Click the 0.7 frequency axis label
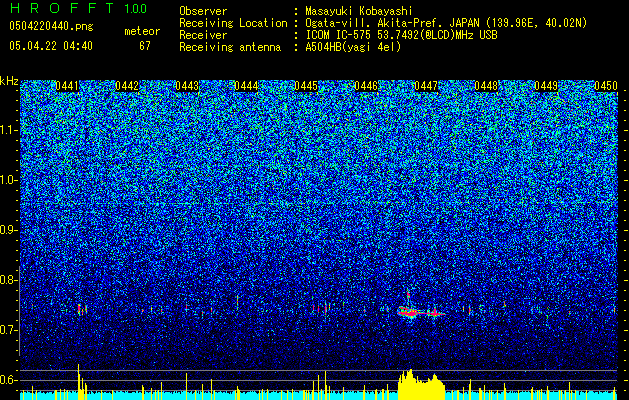 coord(8,330)
